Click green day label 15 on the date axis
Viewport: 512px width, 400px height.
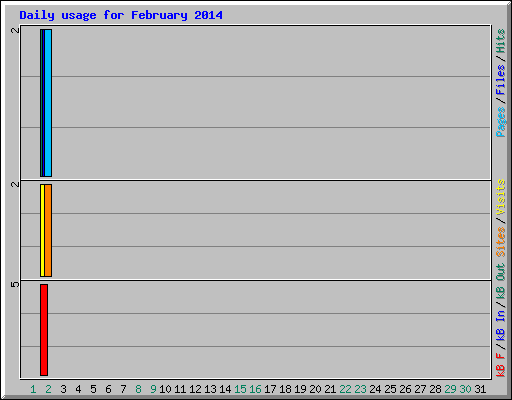240,389
